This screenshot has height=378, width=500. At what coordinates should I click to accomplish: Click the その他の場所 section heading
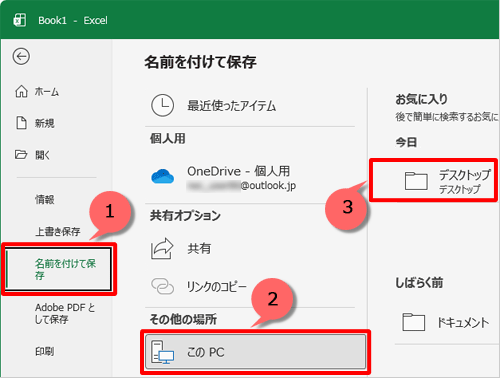pyautogui.click(x=183, y=319)
